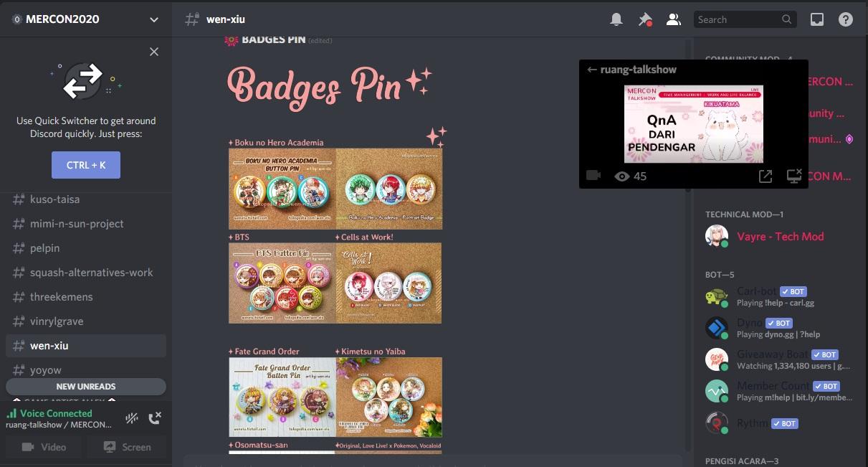Switch to the mimi-n-sun-project channel
Image resolution: width=868 pixels, height=467 pixels.
tap(77, 224)
